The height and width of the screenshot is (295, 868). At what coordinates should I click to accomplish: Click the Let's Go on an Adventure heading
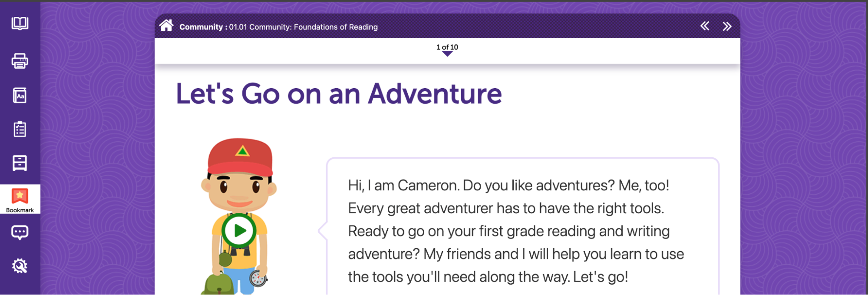coord(339,94)
